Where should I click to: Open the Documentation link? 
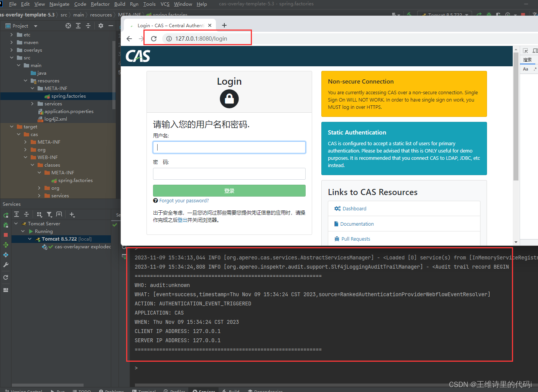357,224
